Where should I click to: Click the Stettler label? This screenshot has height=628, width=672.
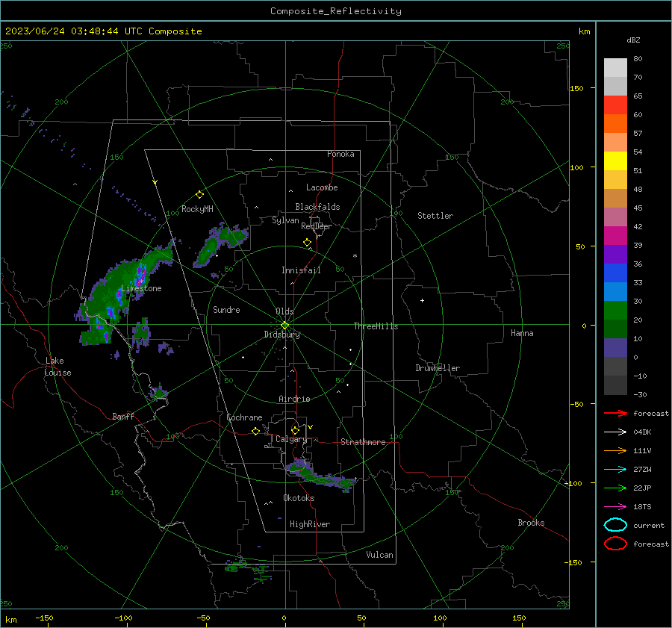[x=435, y=216]
